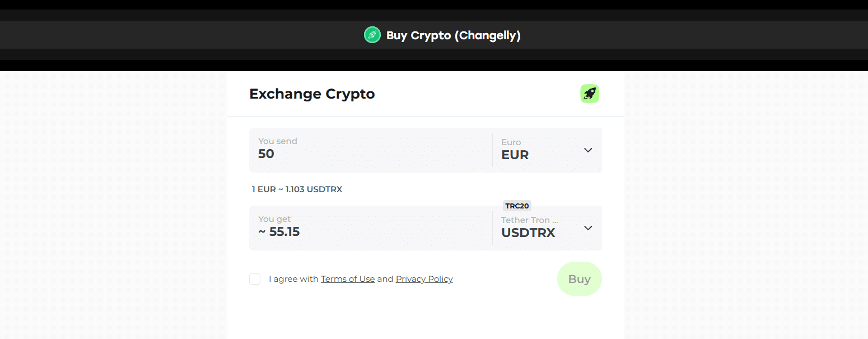The width and height of the screenshot is (868, 339).
Task: Click the TRC20 network badge
Action: click(x=517, y=206)
